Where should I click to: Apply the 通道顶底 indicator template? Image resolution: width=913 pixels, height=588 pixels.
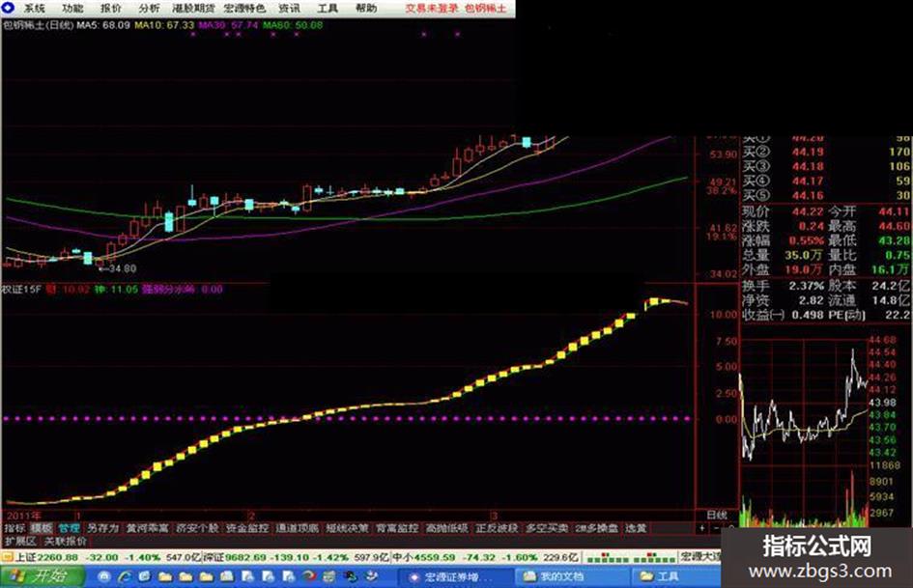(x=297, y=528)
